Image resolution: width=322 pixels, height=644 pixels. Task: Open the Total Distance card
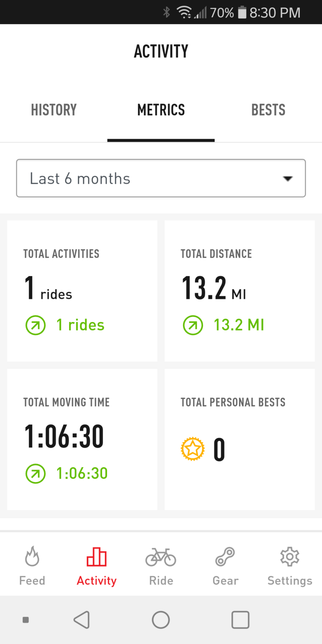click(240, 291)
